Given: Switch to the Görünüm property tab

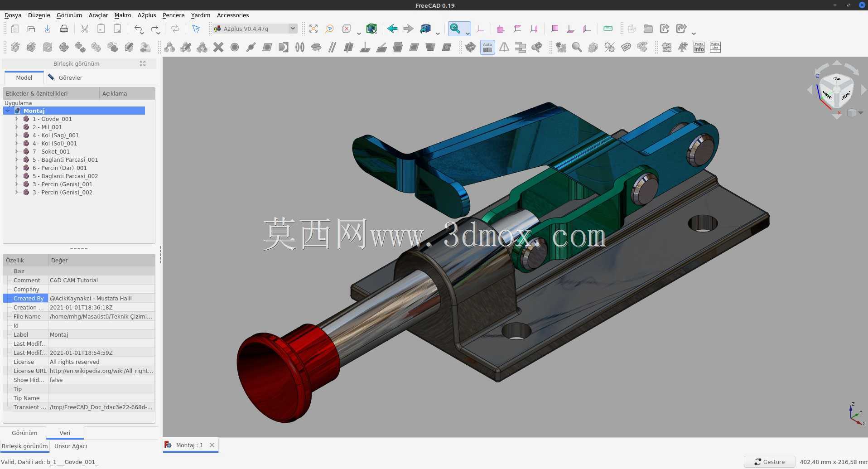Looking at the screenshot, I should click(x=24, y=433).
